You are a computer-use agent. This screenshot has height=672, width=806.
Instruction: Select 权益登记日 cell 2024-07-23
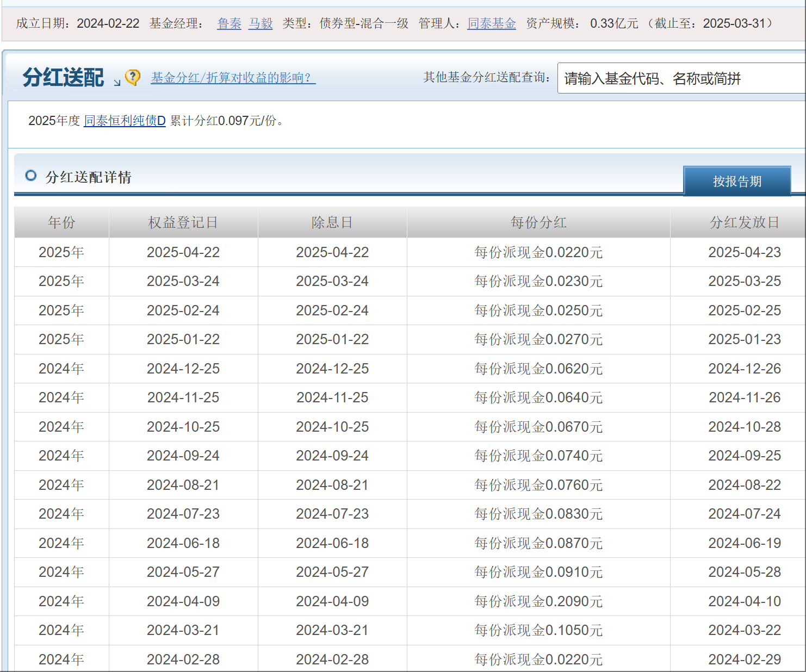183,514
